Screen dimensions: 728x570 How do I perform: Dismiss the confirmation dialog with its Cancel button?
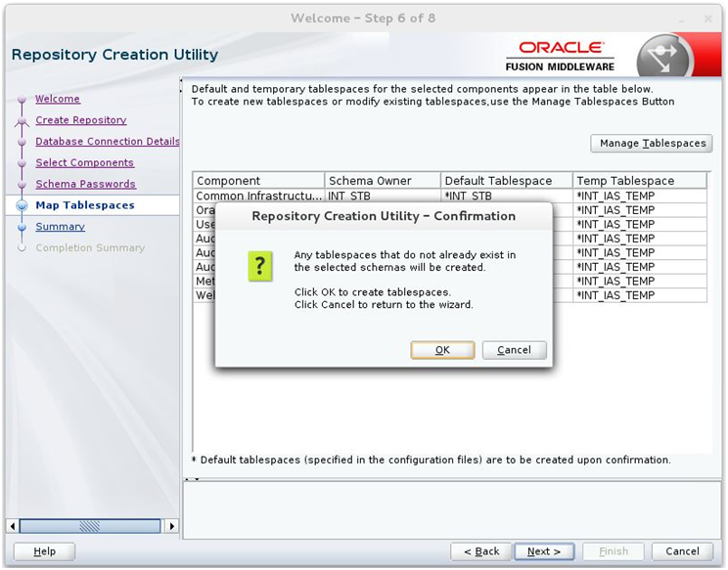click(x=514, y=350)
